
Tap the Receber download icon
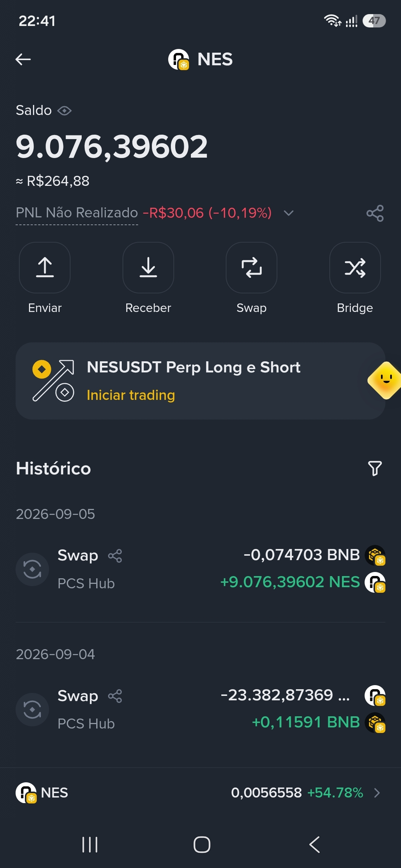click(148, 267)
